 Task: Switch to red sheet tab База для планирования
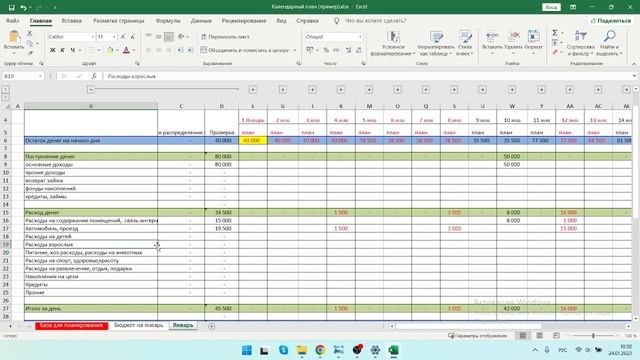pyautogui.click(x=71, y=325)
